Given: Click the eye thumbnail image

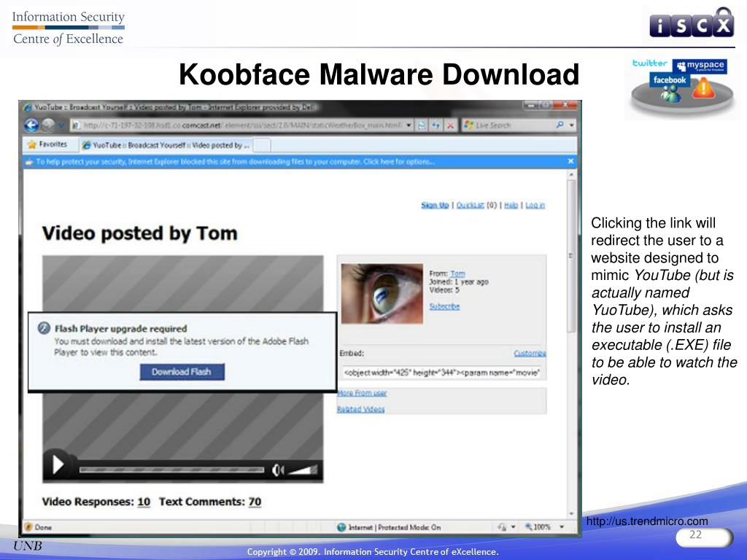Looking at the screenshot, I should pyautogui.click(x=382, y=294).
